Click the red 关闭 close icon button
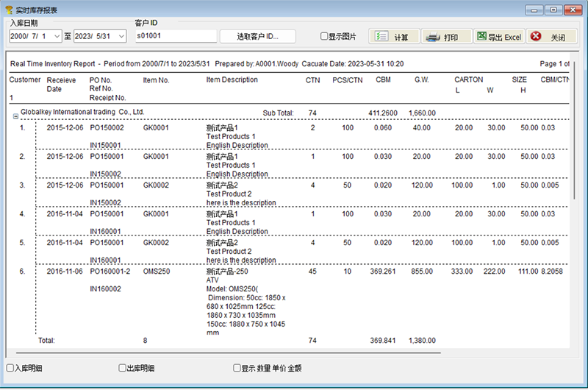The height and width of the screenshot is (390, 588). pyautogui.click(x=551, y=37)
